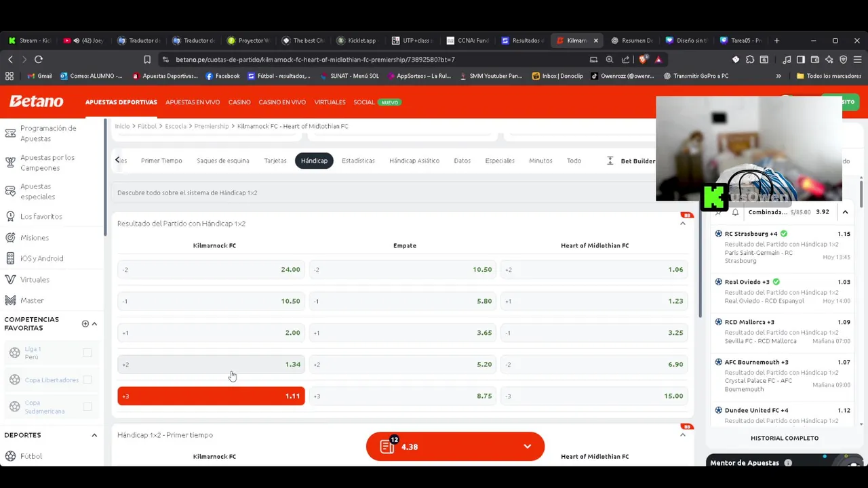
Task: Open Programación de Apuestas sidebar icon
Action: pyautogui.click(x=10, y=133)
